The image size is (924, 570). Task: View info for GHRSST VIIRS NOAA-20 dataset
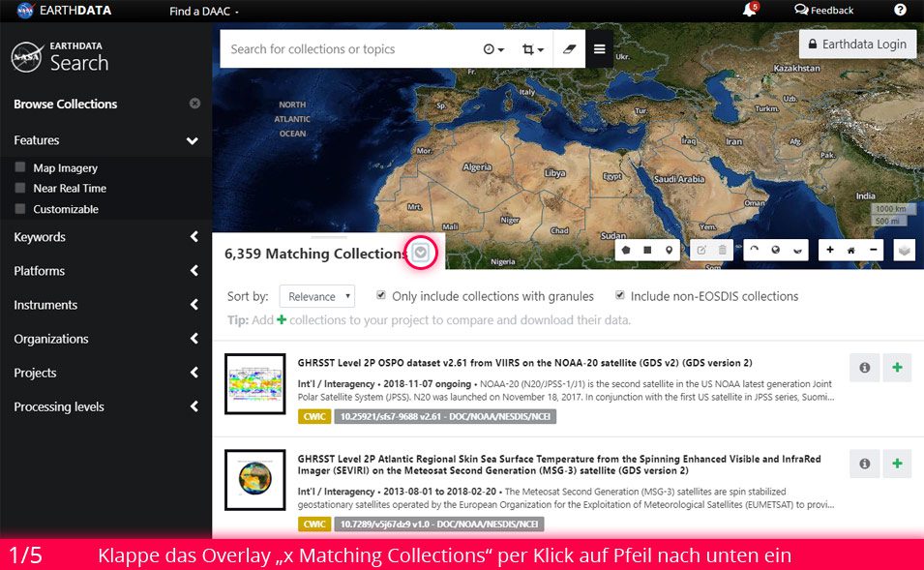864,367
